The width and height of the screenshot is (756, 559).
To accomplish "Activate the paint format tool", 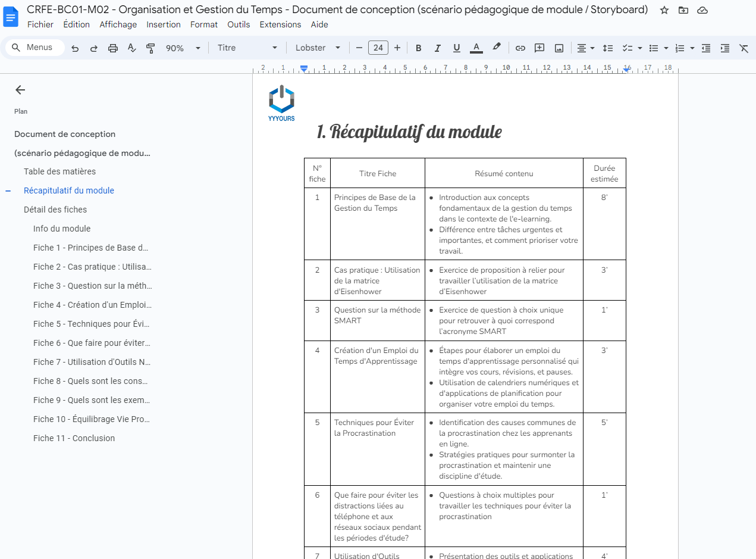I will (x=150, y=48).
